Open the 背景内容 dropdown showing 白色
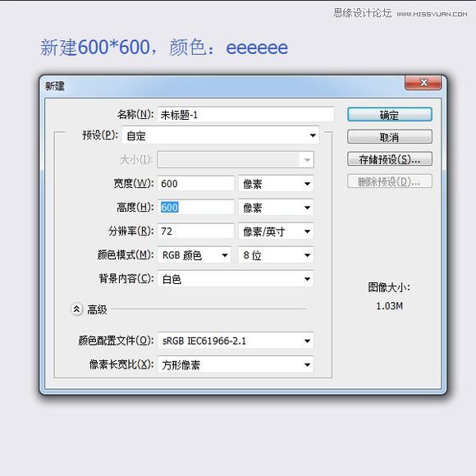Screen dimensions: 476x476 coord(236,279)
